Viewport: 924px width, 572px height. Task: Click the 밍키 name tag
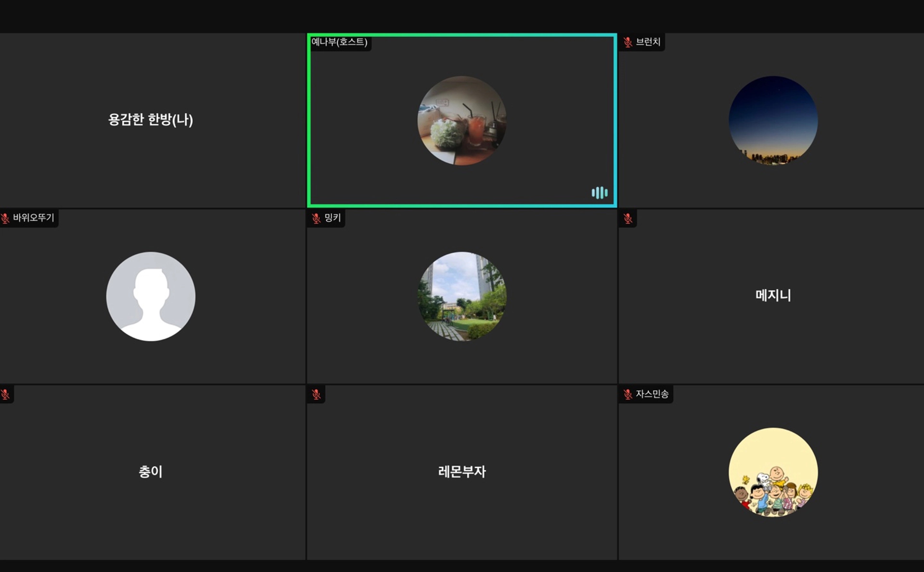point(332,218)
